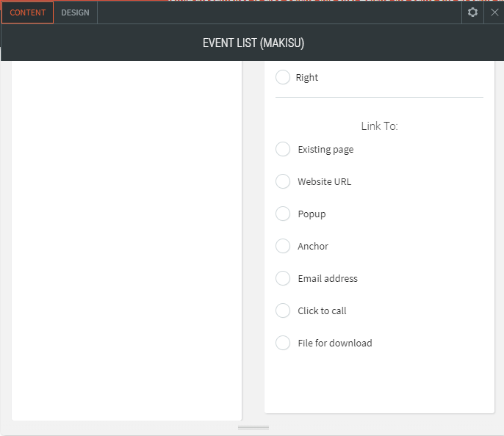The width and height of the screenshot is (504, 436).
Task: Choose the Click to call radio circle
Action: point(283,310)
